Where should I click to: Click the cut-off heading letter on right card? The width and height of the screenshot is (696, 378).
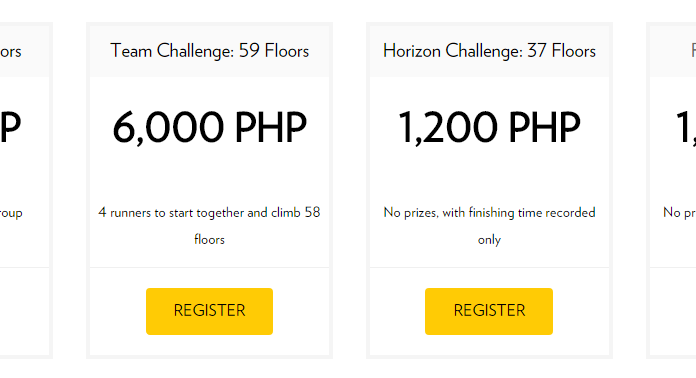click(693, 51)
